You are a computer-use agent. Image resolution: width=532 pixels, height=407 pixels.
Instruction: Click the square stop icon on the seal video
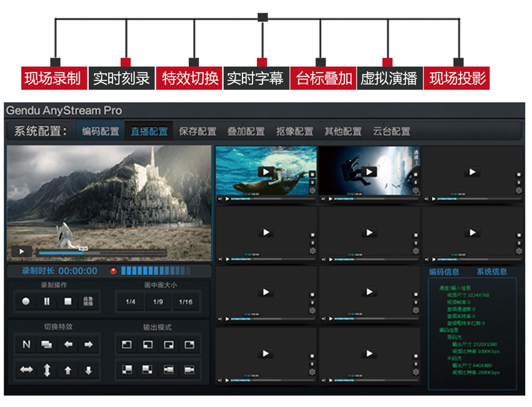pos(313,174)
